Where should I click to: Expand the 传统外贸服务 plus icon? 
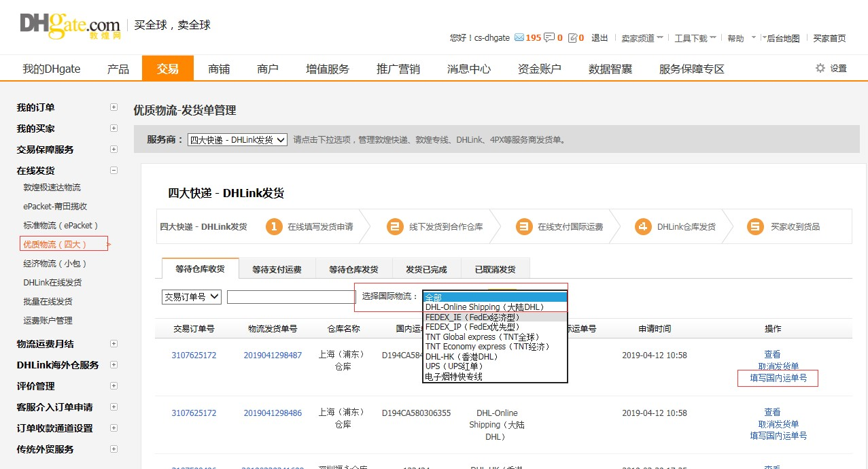(x=114, y=449)
